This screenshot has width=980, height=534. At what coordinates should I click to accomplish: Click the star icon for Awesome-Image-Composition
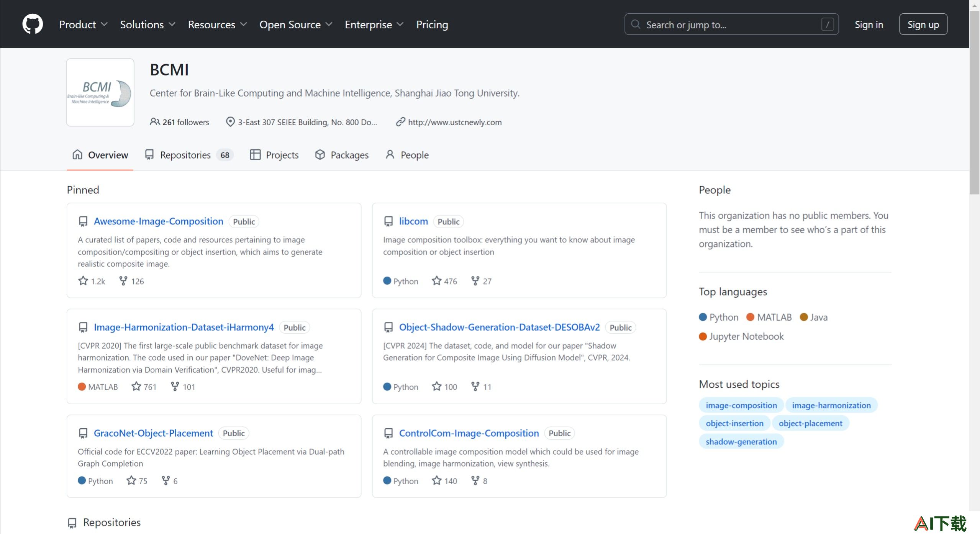click(83, 281)
